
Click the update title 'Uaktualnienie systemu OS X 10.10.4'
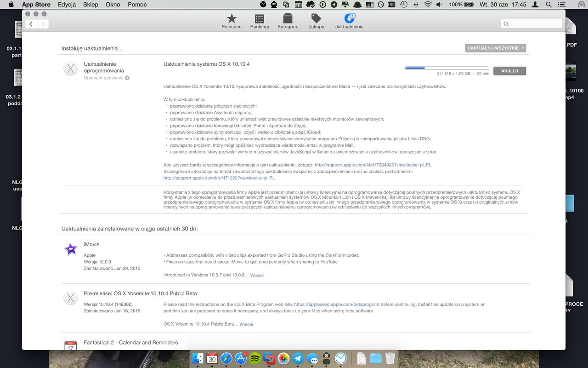[x=207, y=64]
